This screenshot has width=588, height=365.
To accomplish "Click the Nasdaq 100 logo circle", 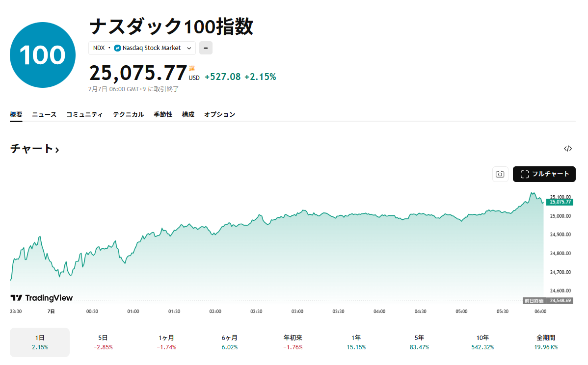I will [x=43, y=55].
